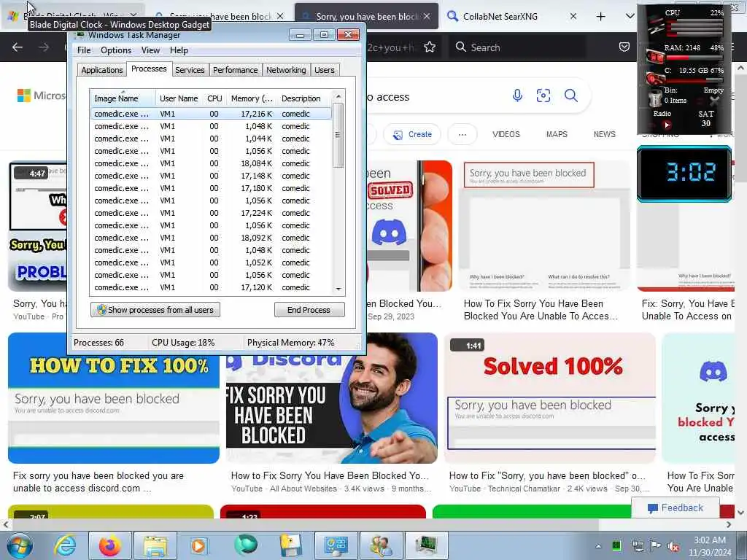This screenshot has height=560, width=747.
Task: Open 'How To Fix Sorry You Have Been' link
Action: (541, 309)
